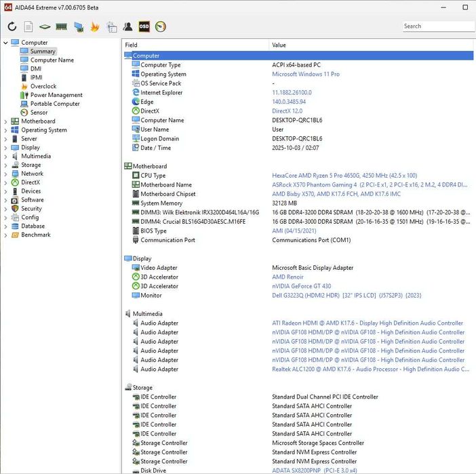Click the monitor diagnostics toolbar icon

click(79, 26)
